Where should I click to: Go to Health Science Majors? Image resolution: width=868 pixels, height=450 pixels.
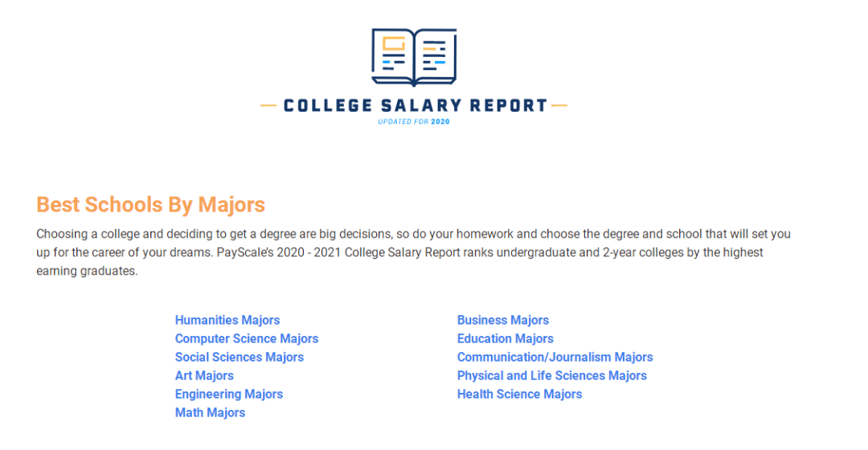[x=519, y=394]
